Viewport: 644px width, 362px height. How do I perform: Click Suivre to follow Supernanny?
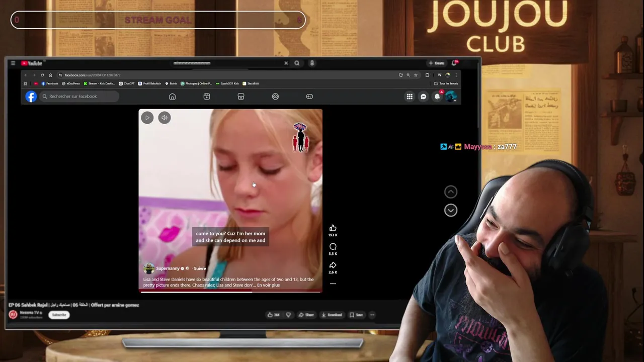click(200, 268)
